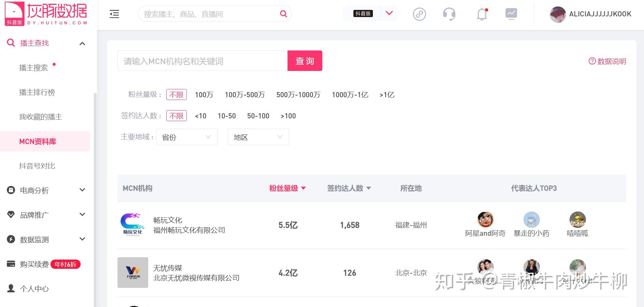
Task: Collapse the 播主查找 section chevron
Action: [82, 43]
